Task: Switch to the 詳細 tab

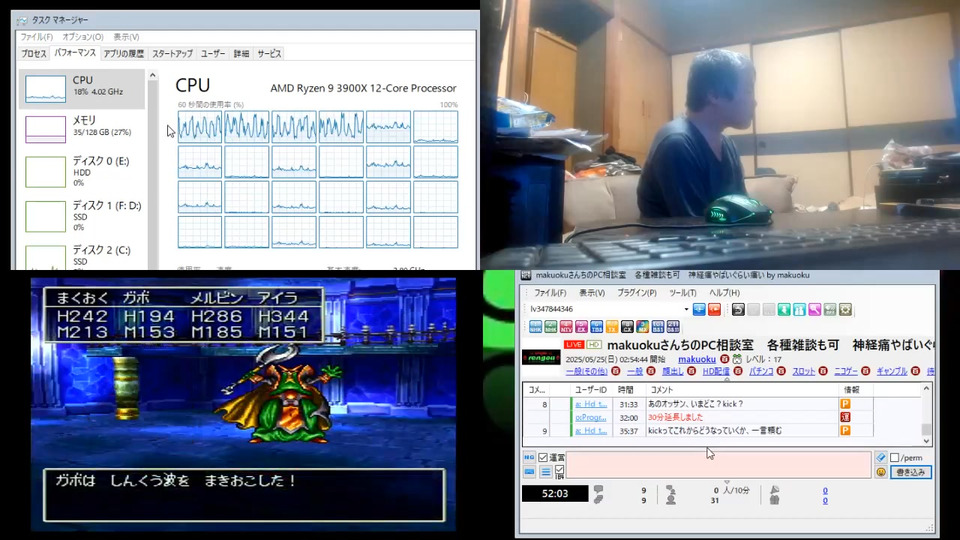Action: point(241,54)
